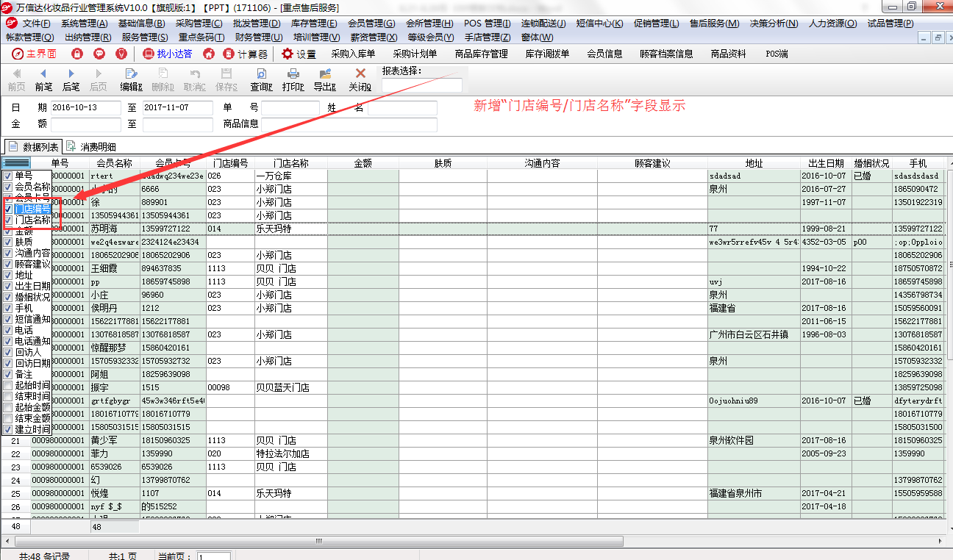Go to next record 后笔
The height and width of the screenshot is (560, 953).
tap(71, 79)
